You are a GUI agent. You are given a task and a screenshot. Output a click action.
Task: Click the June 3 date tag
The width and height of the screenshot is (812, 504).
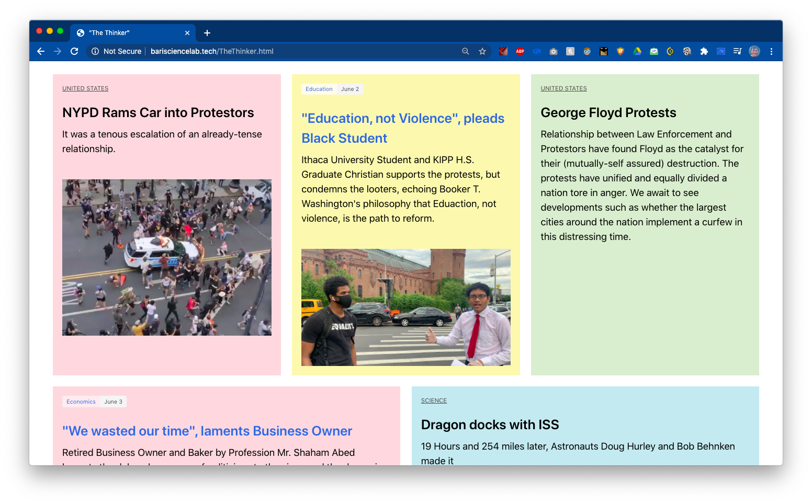click(113, 402)
